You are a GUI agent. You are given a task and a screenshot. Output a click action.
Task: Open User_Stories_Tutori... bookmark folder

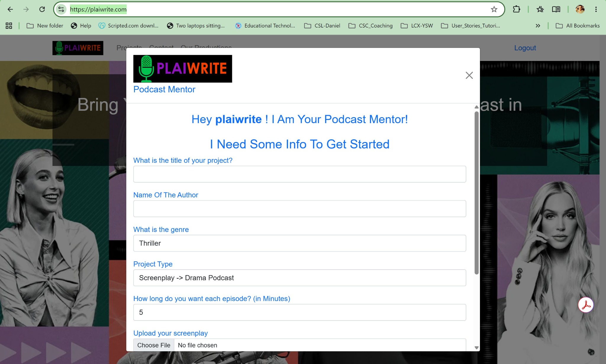[470, 26]
